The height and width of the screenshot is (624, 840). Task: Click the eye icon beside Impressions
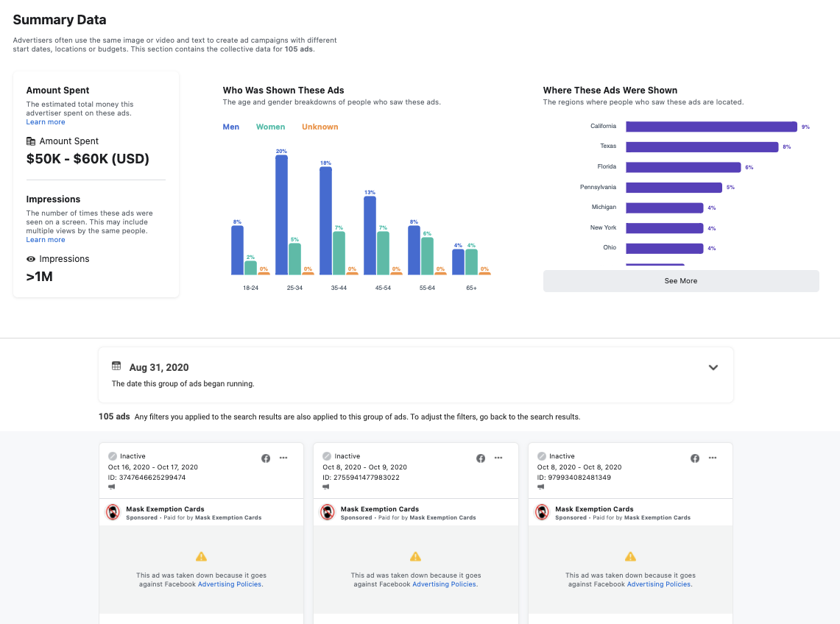(31, 259)
